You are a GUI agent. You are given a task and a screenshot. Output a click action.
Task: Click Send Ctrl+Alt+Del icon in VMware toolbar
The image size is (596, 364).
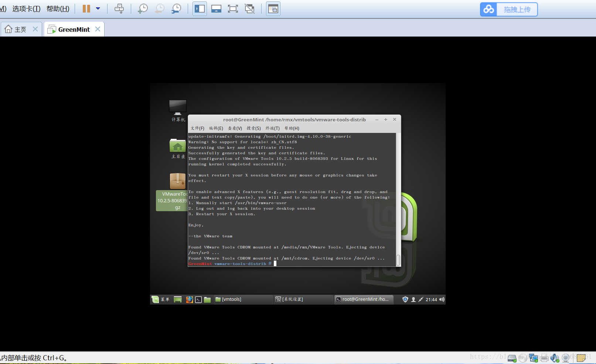tap(119, 8)
